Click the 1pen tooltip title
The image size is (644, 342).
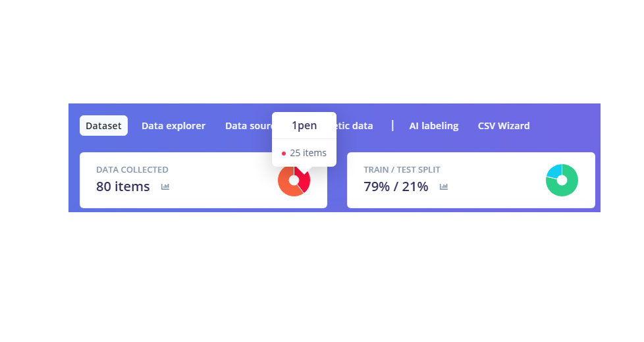click(304, 126)
